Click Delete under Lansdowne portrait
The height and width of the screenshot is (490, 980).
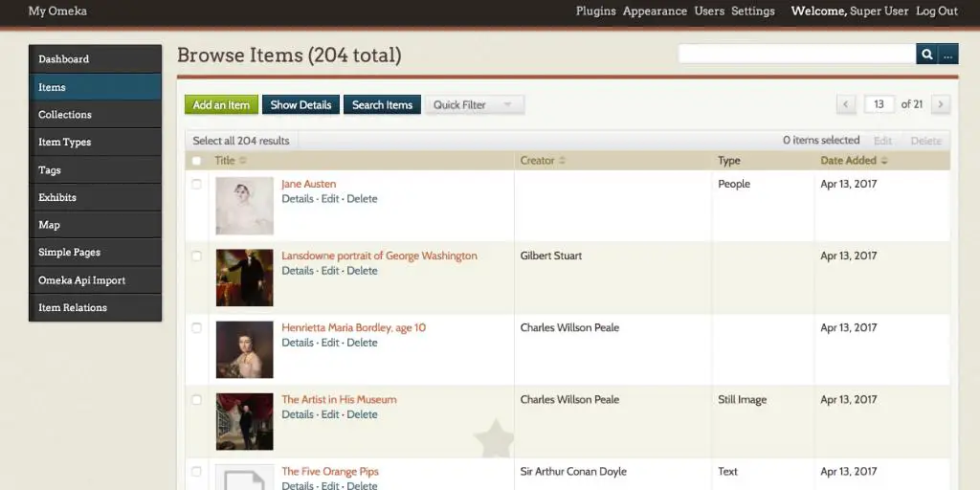click(362, 271)
